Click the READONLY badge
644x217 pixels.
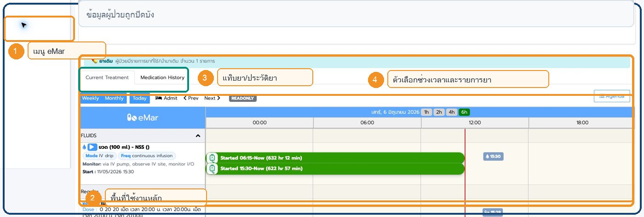[242, 99]
